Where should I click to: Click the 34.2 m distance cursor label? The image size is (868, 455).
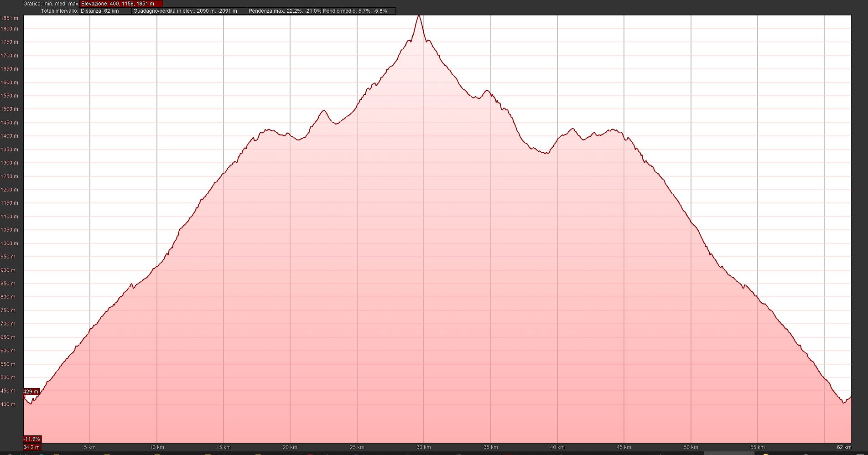click(x=31, y=447)
